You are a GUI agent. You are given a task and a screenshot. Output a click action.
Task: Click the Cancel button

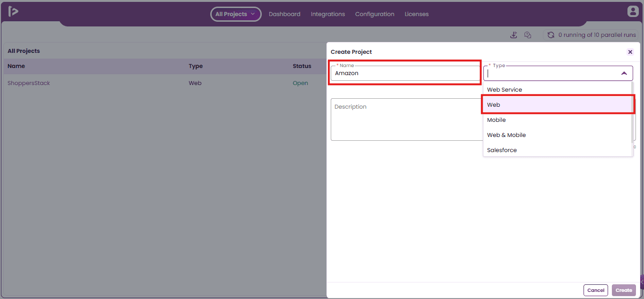tap(596, 290)
